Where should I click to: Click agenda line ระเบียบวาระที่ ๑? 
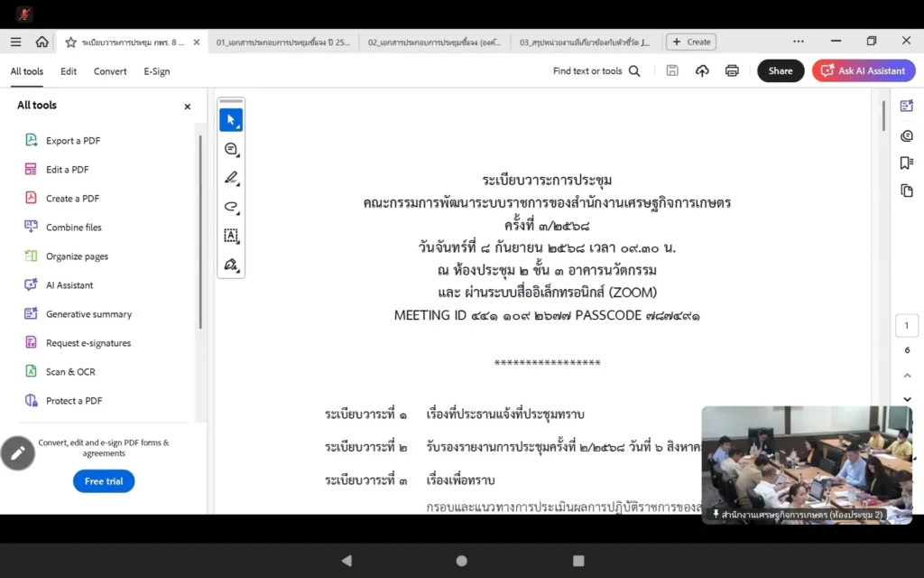pos(455,414)
